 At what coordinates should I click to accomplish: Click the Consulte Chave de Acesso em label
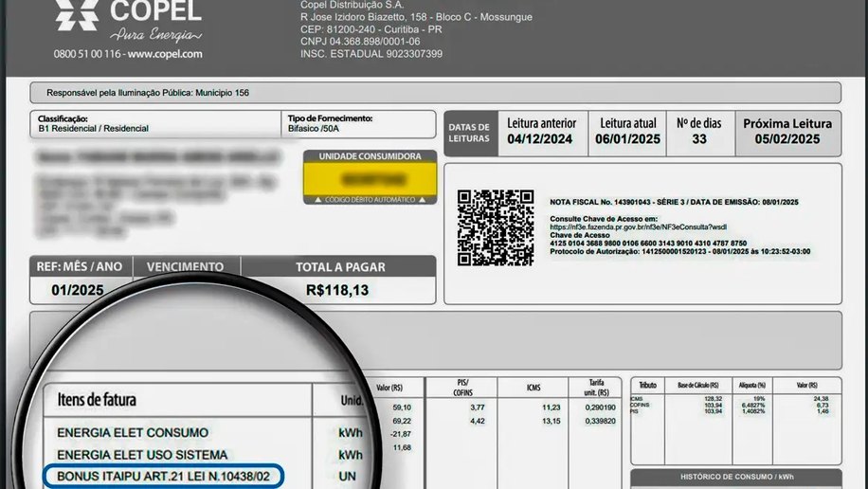pyautogui.click(x=604, y=219)
